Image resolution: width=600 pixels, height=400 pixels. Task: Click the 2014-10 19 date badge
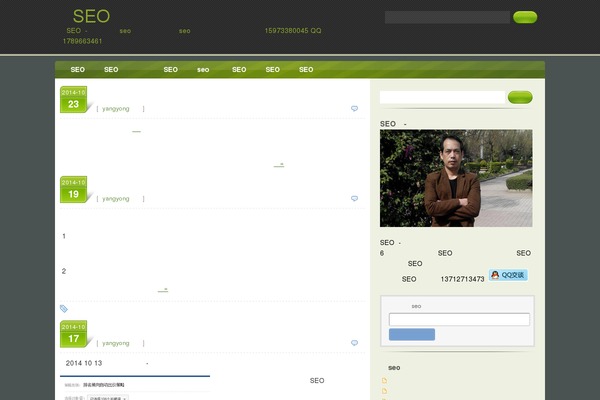73,189
